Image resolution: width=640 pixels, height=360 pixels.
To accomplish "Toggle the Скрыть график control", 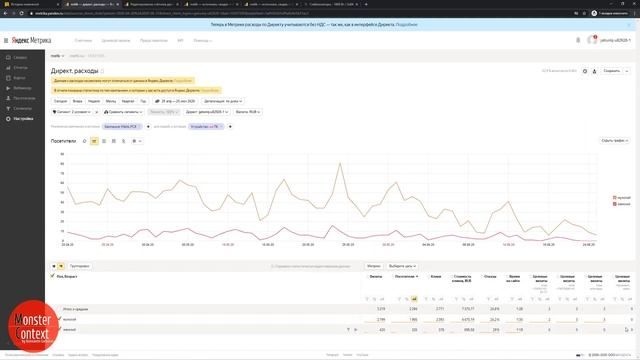I will pos(614,141).
